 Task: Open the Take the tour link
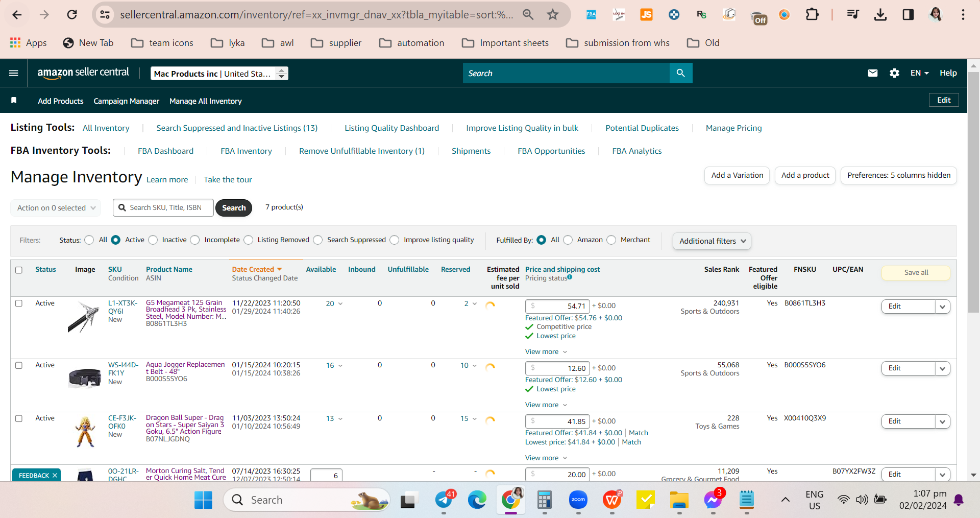click(x=228, y=180)
